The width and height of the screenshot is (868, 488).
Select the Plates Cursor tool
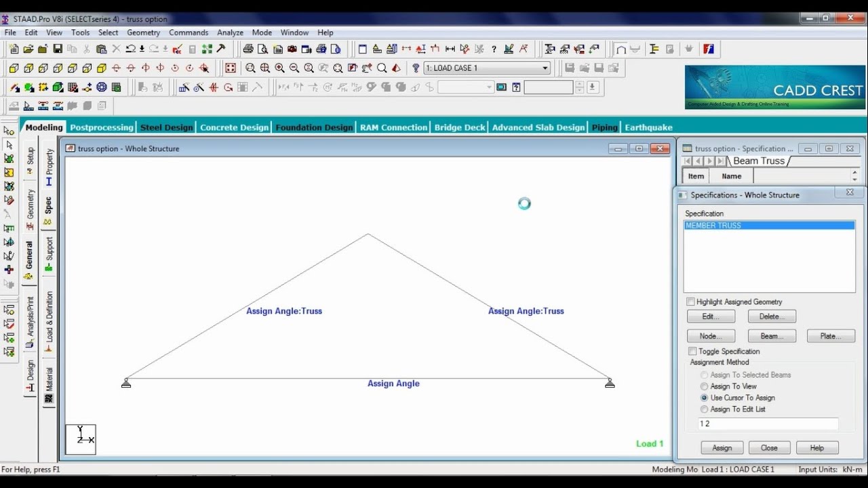point(9,159)
